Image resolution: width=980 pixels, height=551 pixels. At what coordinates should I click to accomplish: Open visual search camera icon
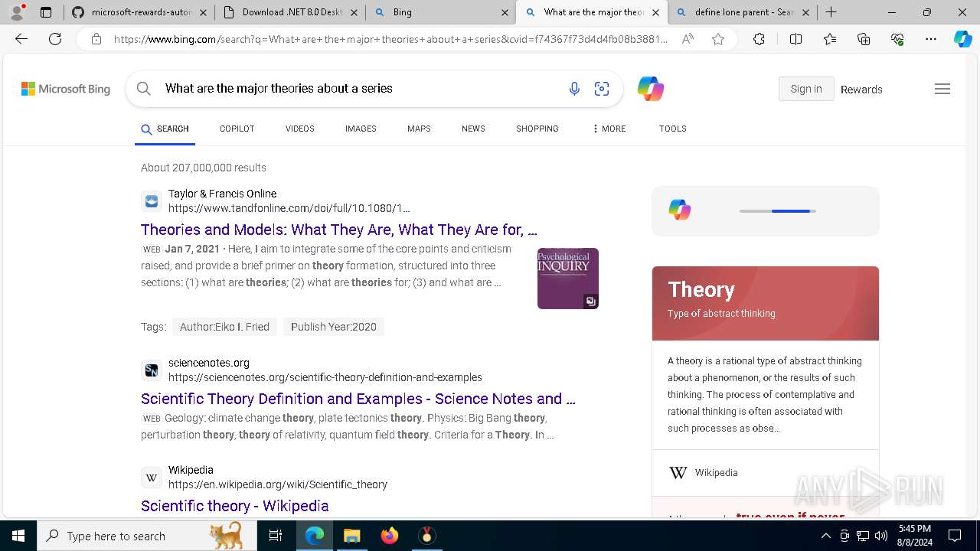602,89
